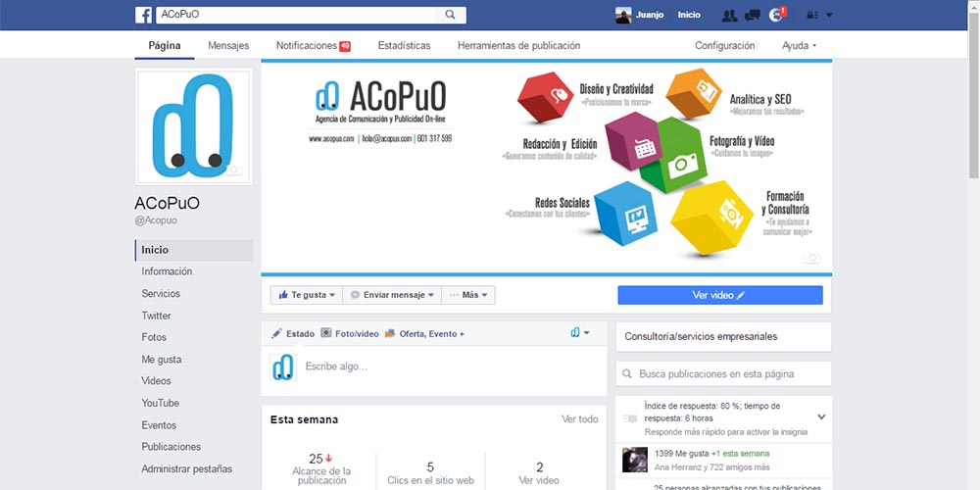Click the Facebook logo icon
Image resolution: width=980 pixels, height=490 pixels.
(143, 15)
